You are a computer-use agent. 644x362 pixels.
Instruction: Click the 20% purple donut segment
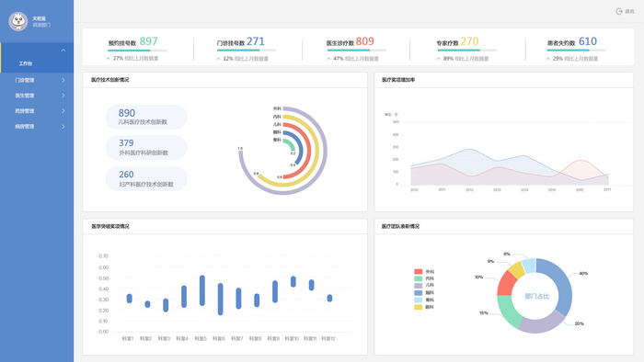coord(543,324)
